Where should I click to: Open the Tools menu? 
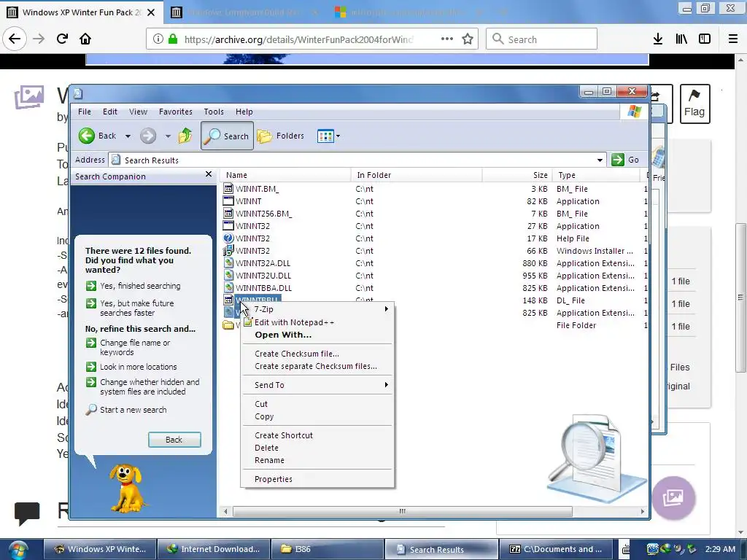(214, 112)
